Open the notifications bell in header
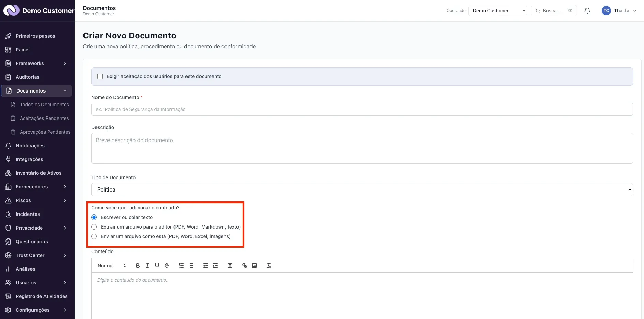644x319 pixels. 587,11
